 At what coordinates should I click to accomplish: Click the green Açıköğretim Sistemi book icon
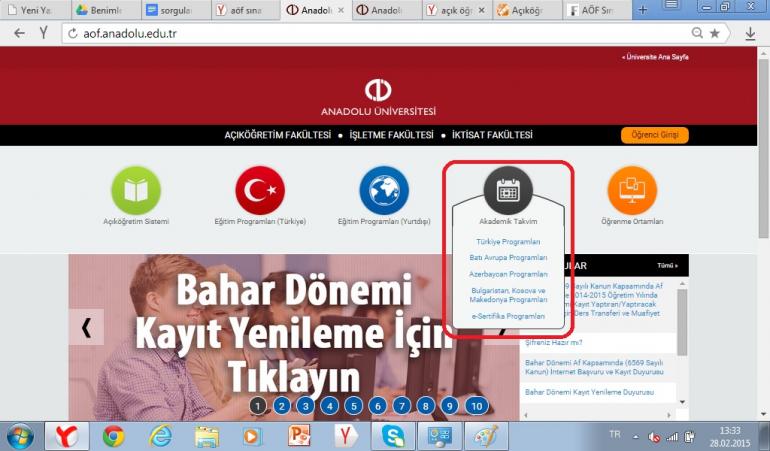pyautogui.click(x=136, y=190)
